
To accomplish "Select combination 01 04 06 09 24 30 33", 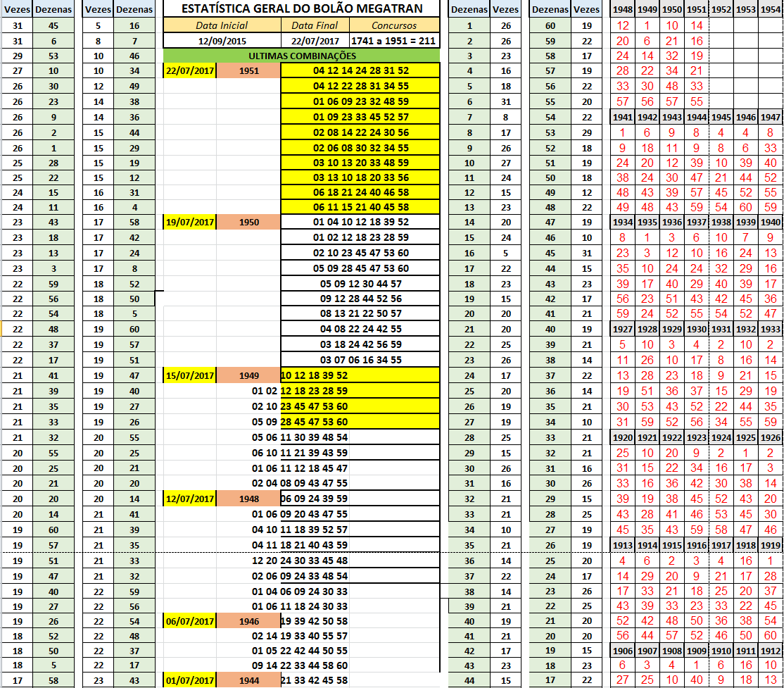I will point(300,592).
